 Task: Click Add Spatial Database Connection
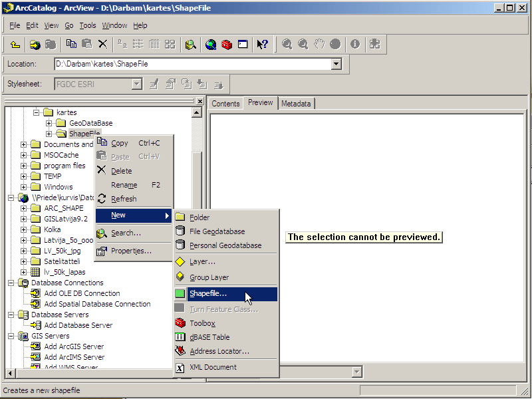pos(97,304)
